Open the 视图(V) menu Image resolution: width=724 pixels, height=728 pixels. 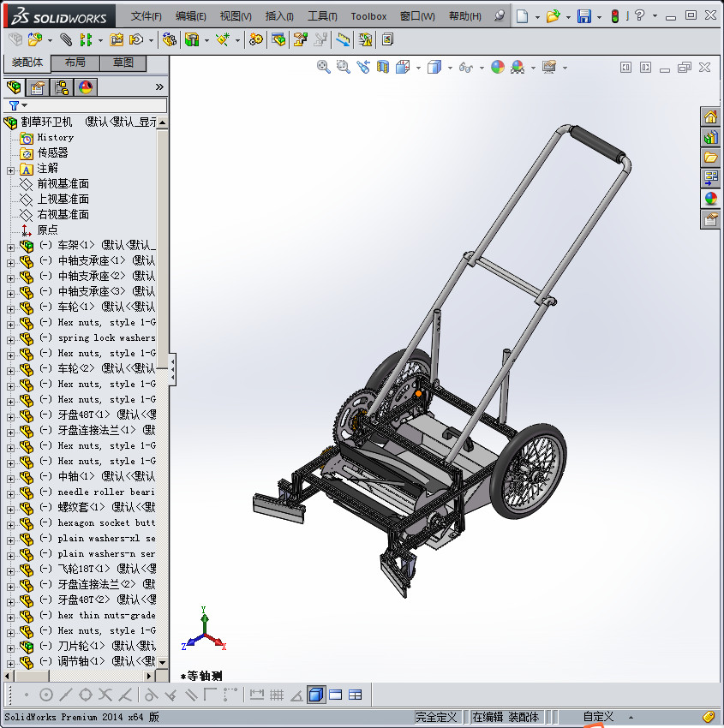[236, 16]
